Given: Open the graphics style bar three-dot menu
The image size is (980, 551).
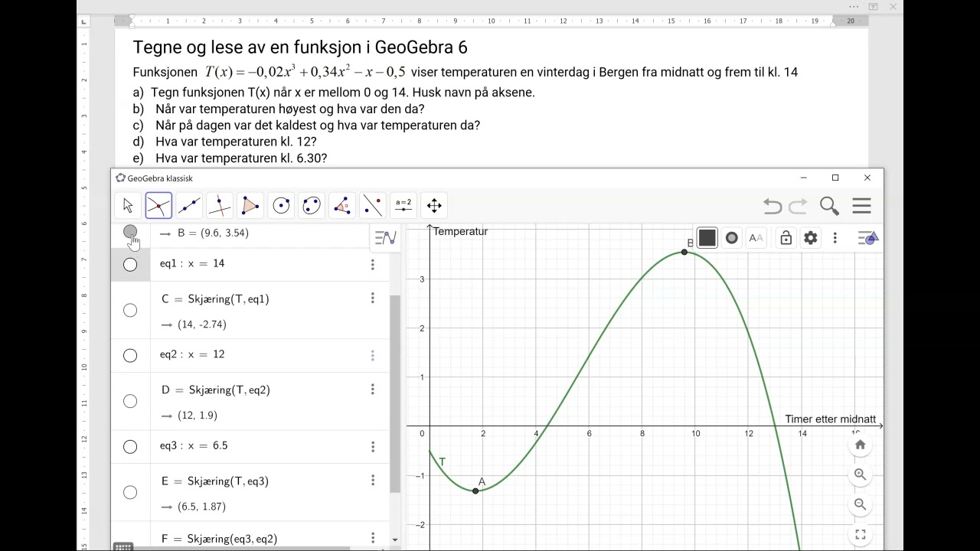Looking at the screenshot, I should click(x=835, y=238).
